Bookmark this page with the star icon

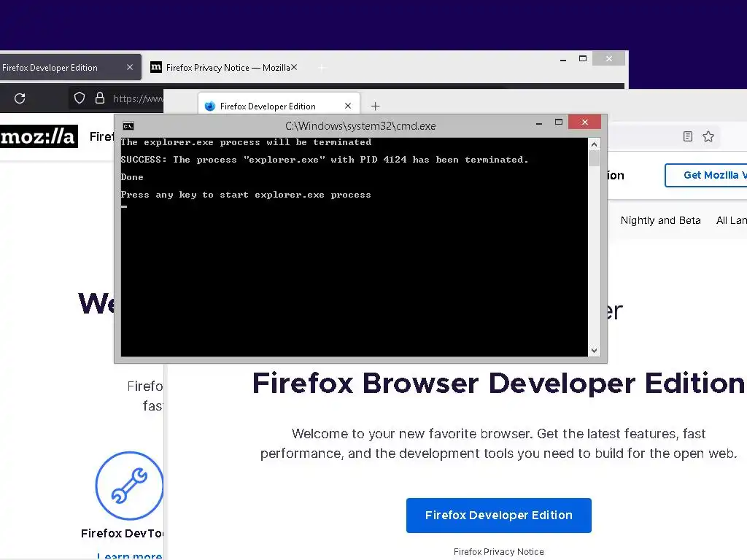pos(708,136)
